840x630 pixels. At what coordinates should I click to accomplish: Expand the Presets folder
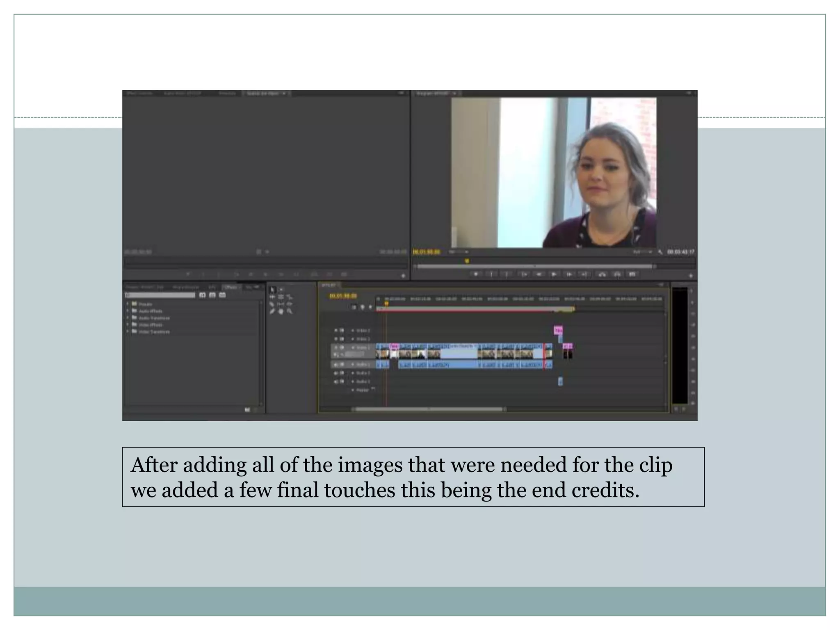[128, 304]
